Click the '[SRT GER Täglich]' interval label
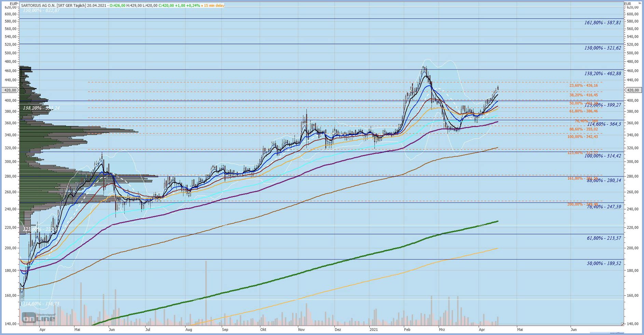The height and width of the screenshot is (335, 644). click(x=71, y=5)
